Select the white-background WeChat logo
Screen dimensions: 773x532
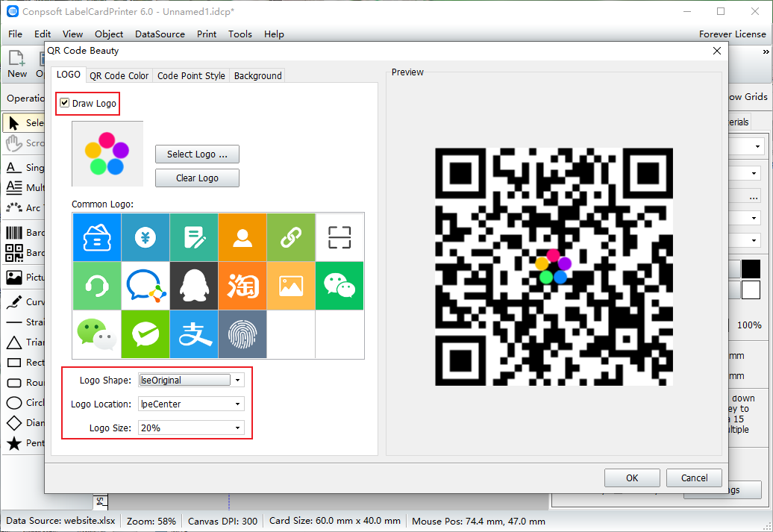(x=97, y=334)
